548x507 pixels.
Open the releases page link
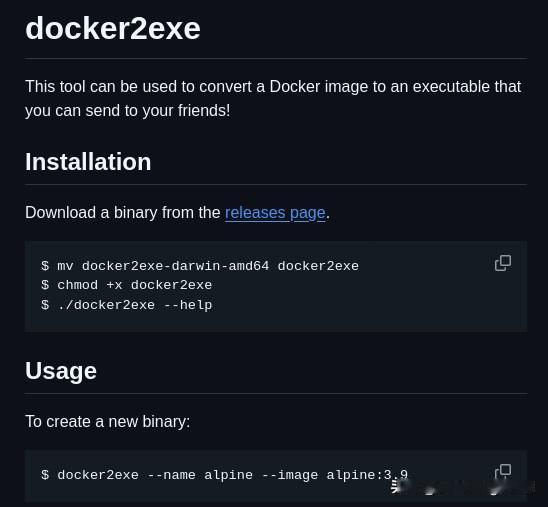coord(275,213)
